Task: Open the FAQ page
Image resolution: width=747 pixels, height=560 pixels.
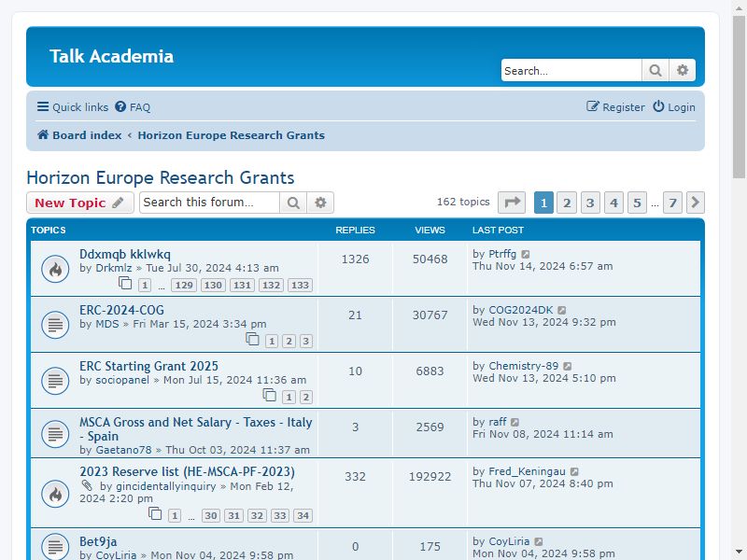Action: point(133,107)
